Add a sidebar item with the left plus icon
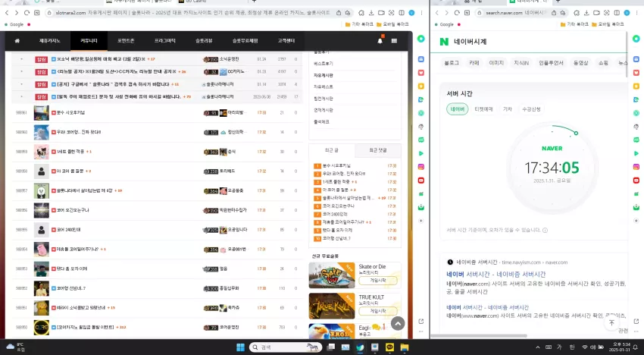Image resolution: width=644 pixels, height=355 pixels. click(421, 221)
